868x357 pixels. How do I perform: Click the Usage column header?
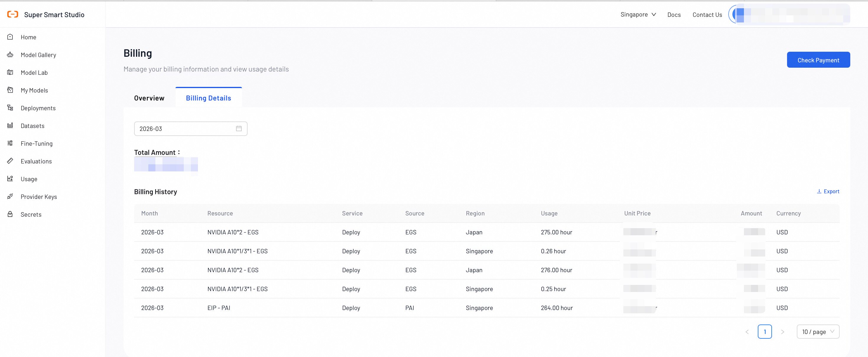click(549, 213)
